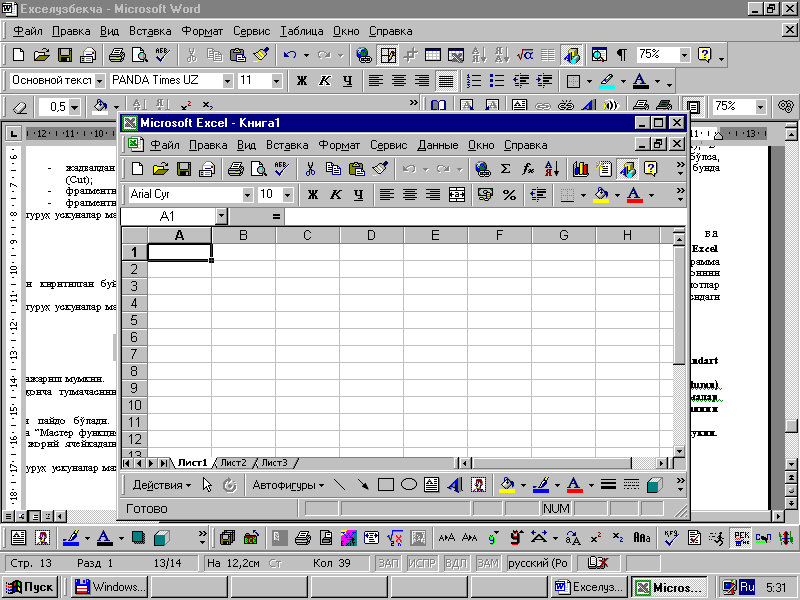Select row header 5 in Excel
Viewport: 800px width, 600px height.
click(x=134, y=320)
